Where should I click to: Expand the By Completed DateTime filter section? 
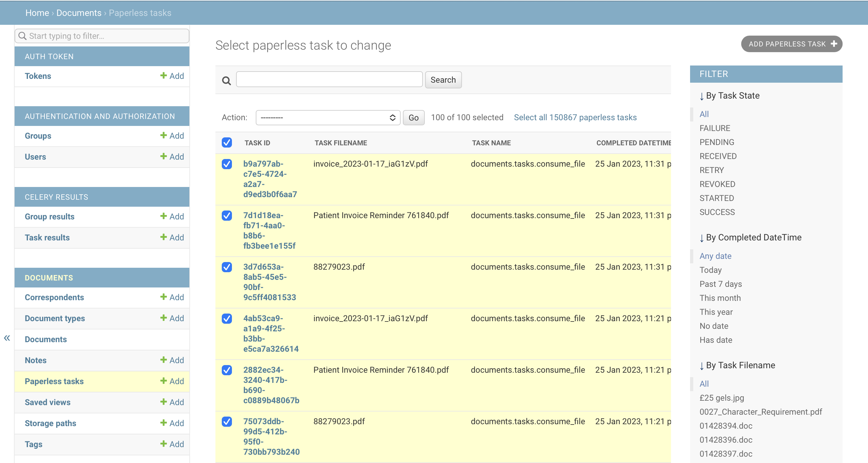coord(750,237)
